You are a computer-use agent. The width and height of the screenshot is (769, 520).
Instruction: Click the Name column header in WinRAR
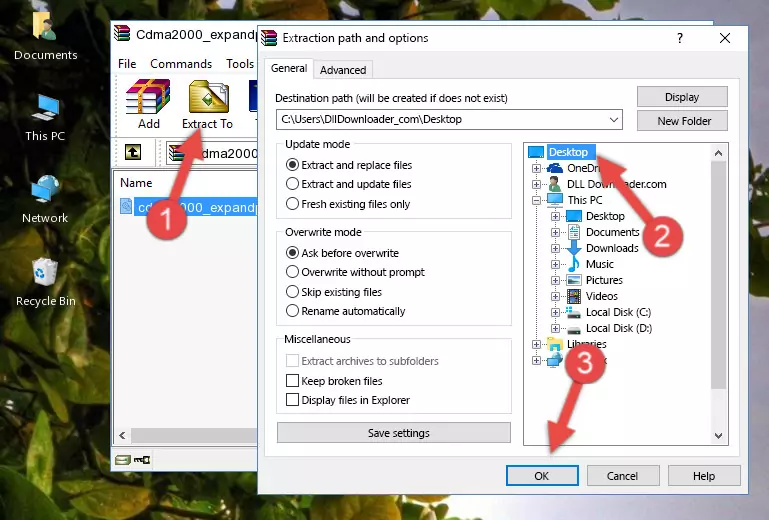(x=136, y=183)
